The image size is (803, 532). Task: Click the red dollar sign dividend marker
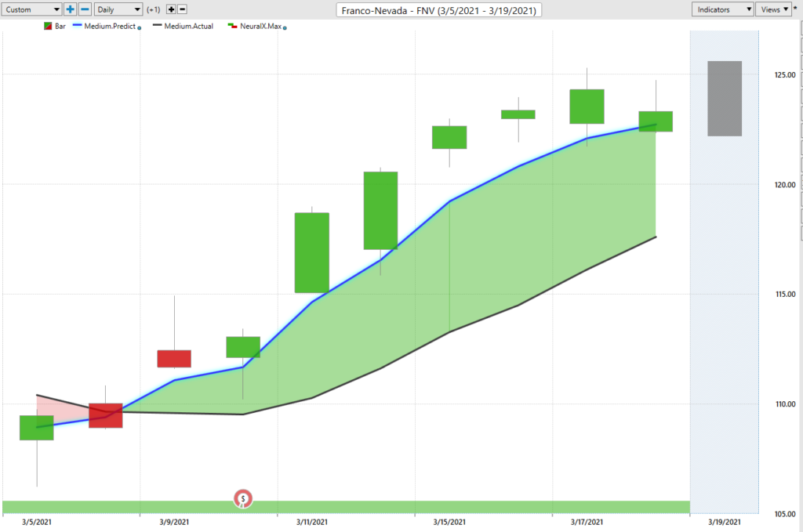[x=243, y=499]
